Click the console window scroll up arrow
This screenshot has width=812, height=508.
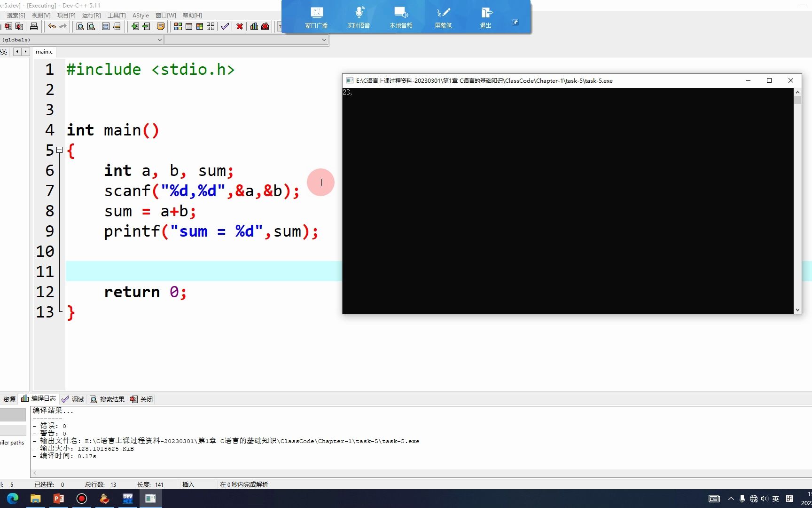797,92
